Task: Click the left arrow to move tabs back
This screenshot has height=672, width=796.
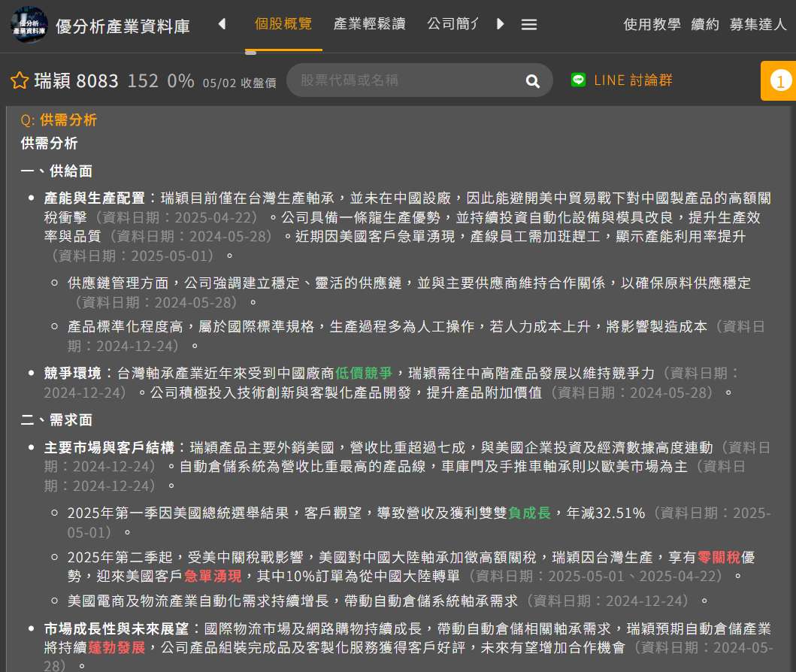Action: point(222,24)
